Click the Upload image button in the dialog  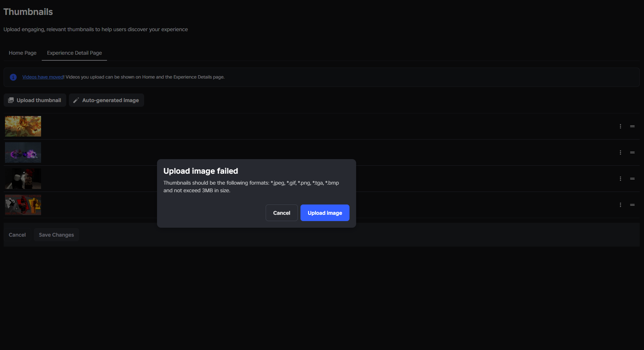[x=325, y=213]
